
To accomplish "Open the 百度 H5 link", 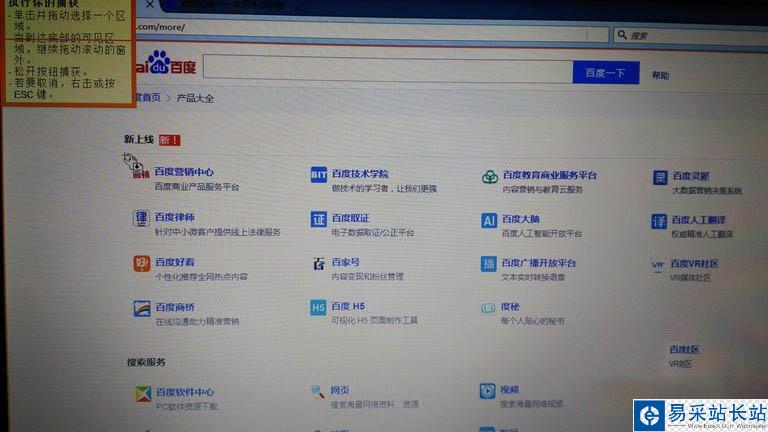I will 348,306.
